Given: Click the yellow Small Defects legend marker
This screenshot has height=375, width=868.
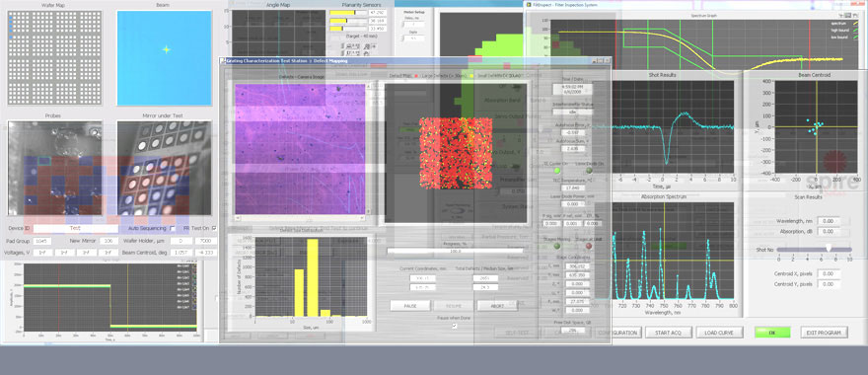Looking at the screenshot, I should [472, 75].
